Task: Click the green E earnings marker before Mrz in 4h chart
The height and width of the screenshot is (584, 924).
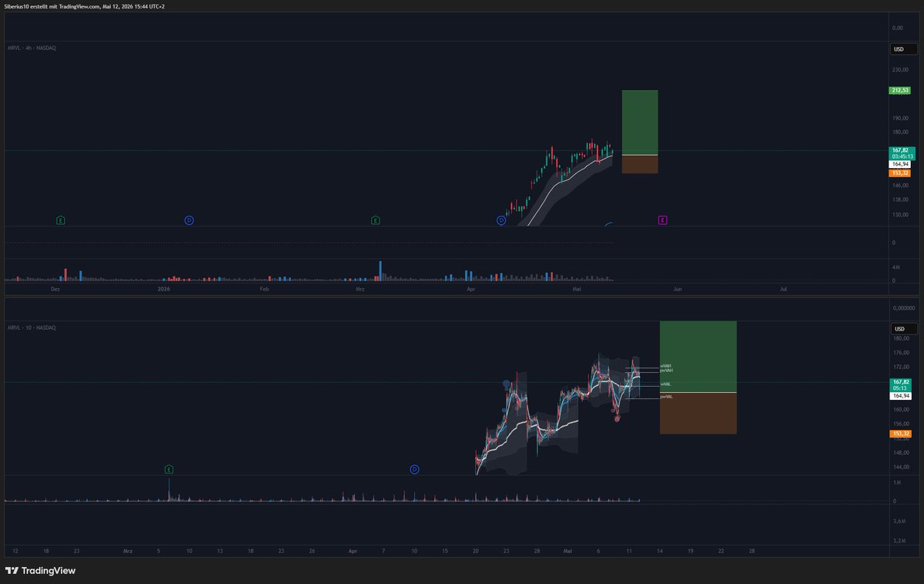Action: (x=375, y=220)
